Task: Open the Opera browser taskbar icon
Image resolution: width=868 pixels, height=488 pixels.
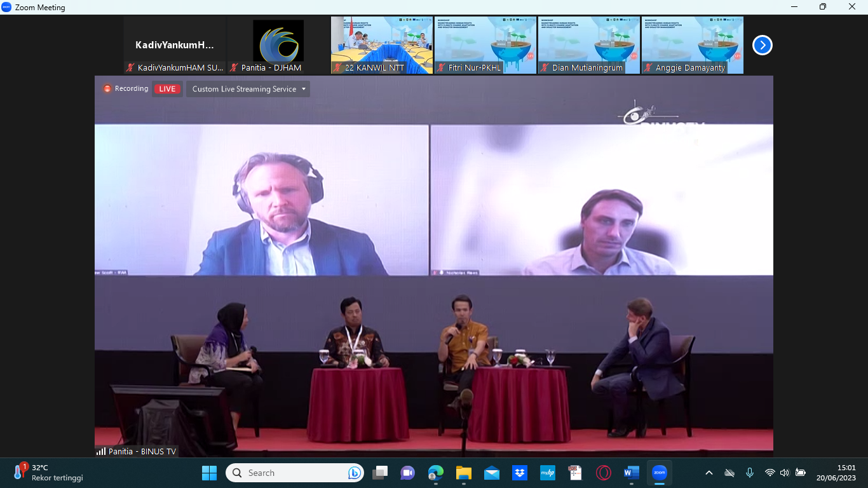Action: coord(604,473)
